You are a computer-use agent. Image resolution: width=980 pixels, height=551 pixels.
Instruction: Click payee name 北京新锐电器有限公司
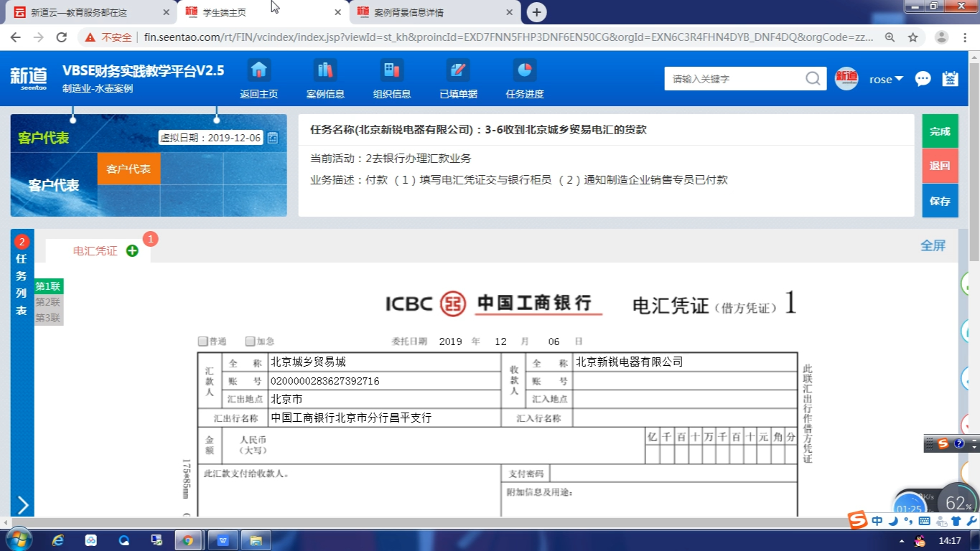click(629, 362)
